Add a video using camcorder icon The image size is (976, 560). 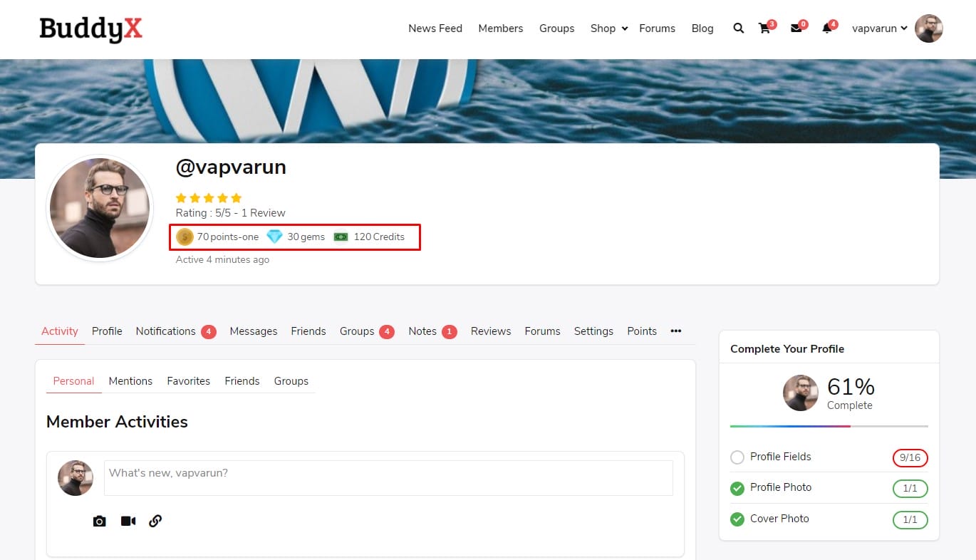point(128,521)
